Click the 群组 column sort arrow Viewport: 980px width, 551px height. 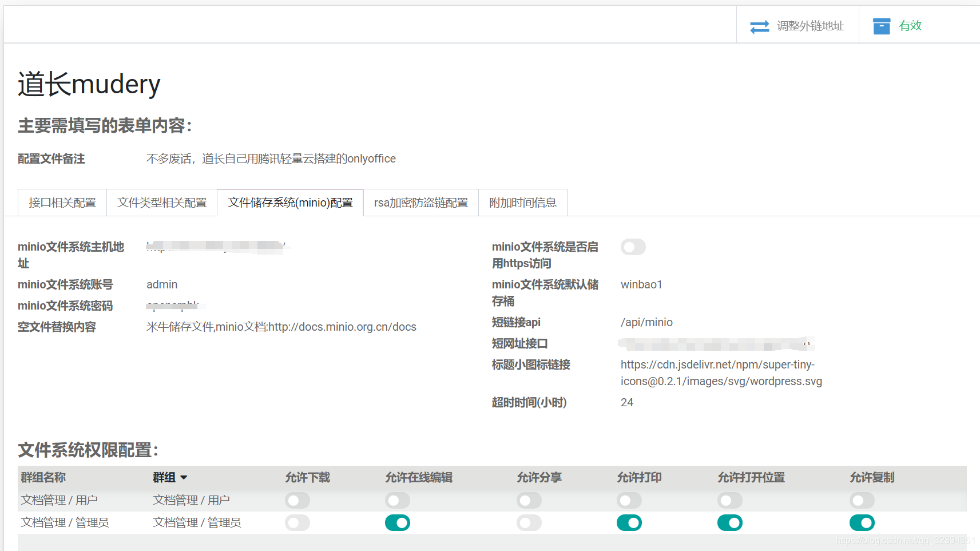pyautogui.click(x=184, y=478)
